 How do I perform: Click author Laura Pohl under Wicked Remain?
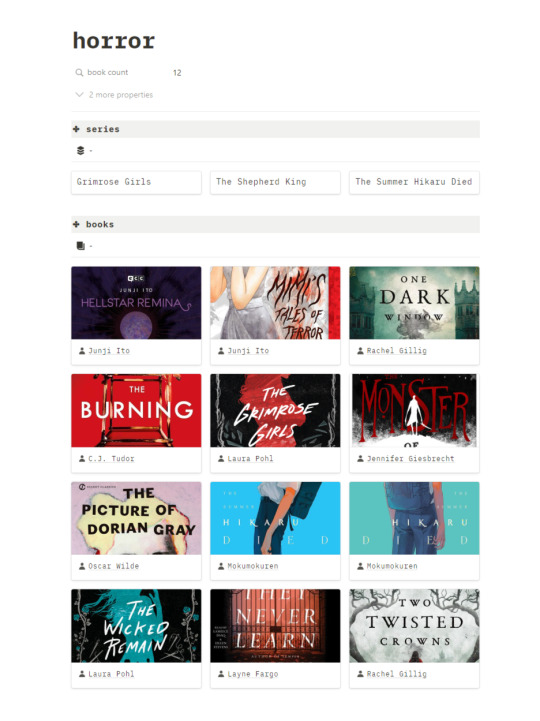[111, 674]
